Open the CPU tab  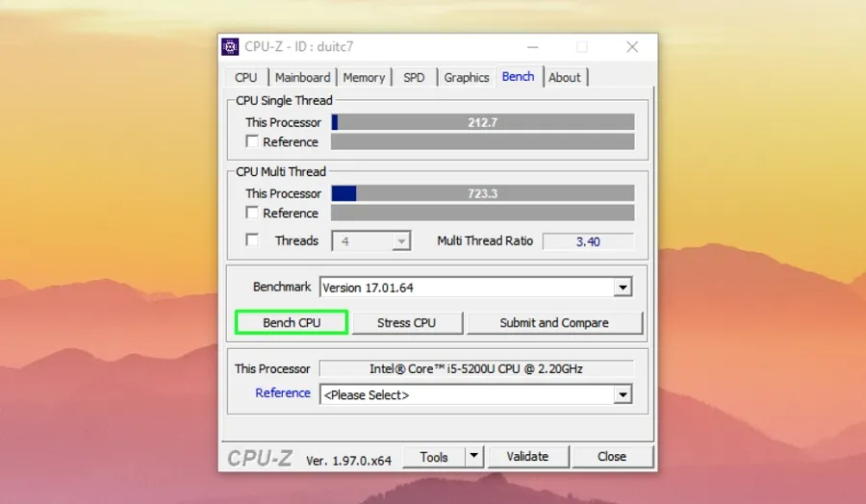tap(245, 77)
